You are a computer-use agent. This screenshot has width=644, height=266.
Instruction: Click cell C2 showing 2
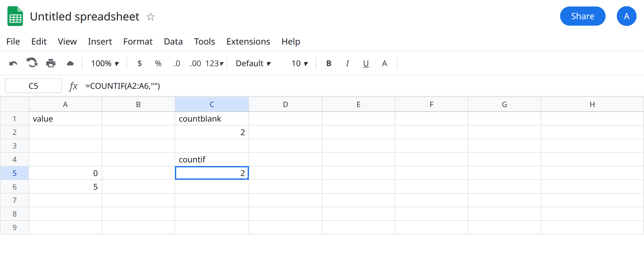click(212, 132)
